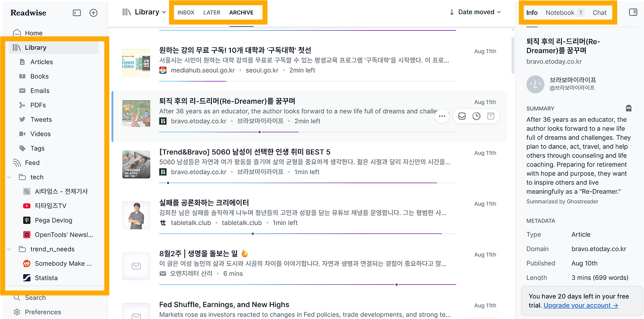Click the Upgrade your account link
644x319 pixels.
tap(581, 305)
